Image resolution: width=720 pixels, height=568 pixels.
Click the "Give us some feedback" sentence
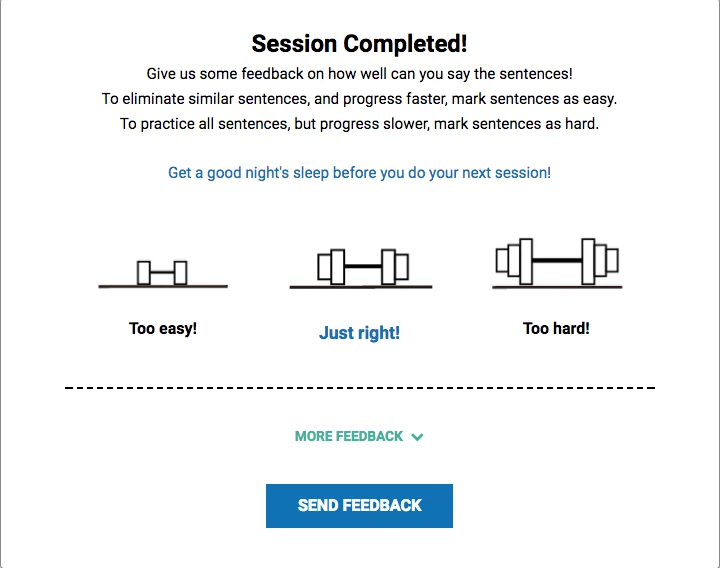(359, 73)
